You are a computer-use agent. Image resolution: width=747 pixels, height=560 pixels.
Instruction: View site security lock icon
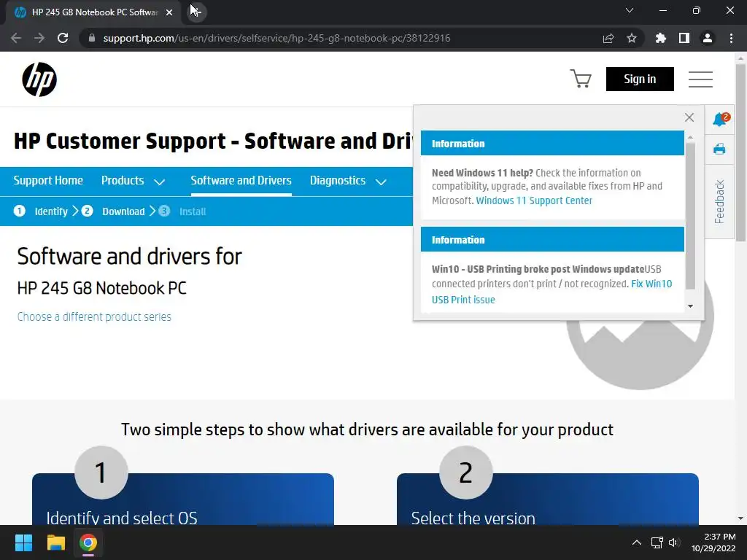pyautogui.click(x=92, y=38)
